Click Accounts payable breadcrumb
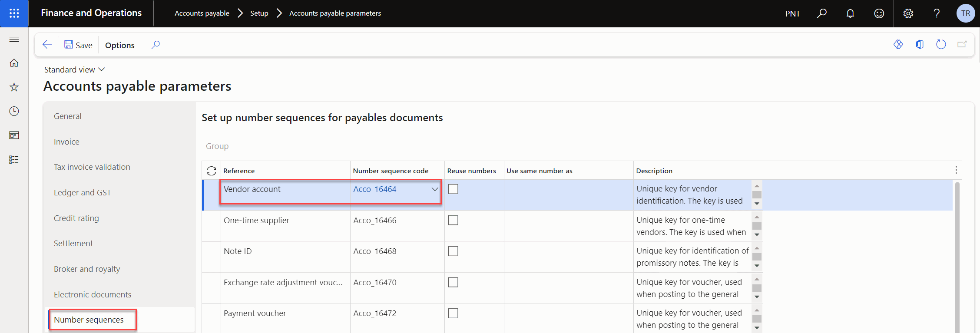The width and height of the screenshot is (980, 333). click(x=202, y=13)
